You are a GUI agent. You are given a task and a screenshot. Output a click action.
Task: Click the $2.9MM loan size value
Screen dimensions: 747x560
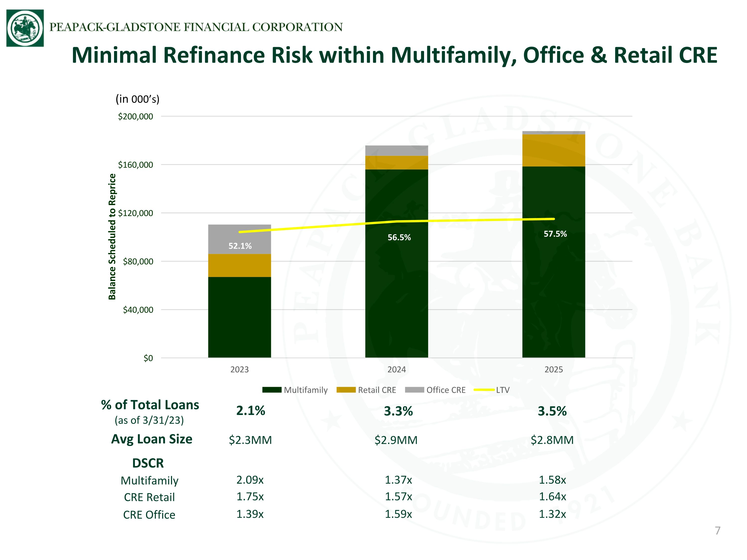click(396, 440)
